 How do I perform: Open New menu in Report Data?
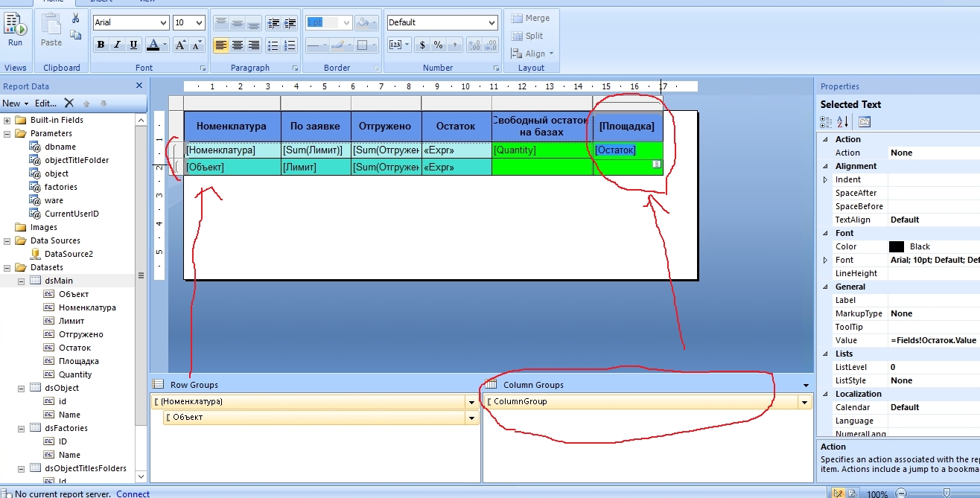coord(15,103)
